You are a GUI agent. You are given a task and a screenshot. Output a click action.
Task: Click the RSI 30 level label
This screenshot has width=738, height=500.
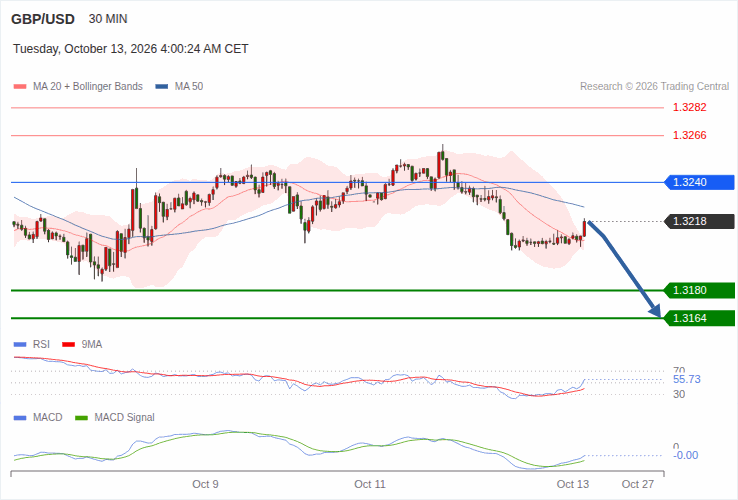pos(679,395)
